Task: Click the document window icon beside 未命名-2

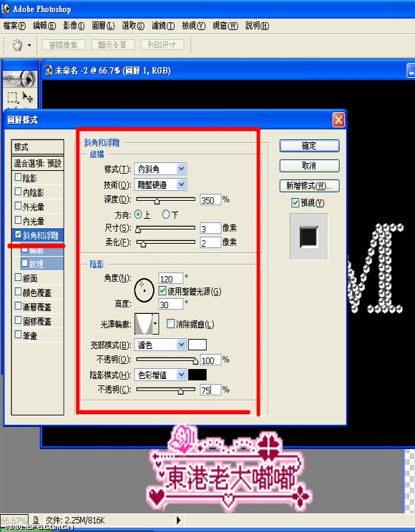Action: (x=49, y=70)
